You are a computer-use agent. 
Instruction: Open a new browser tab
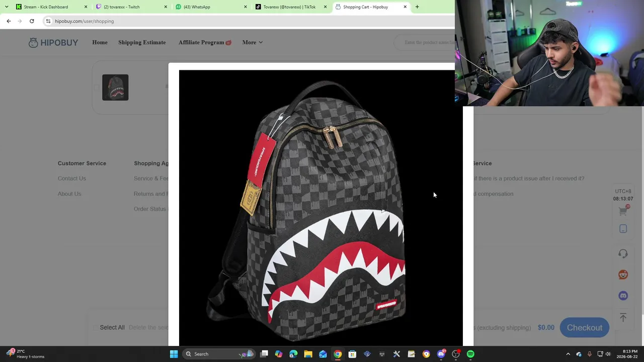tap(417, 7)
